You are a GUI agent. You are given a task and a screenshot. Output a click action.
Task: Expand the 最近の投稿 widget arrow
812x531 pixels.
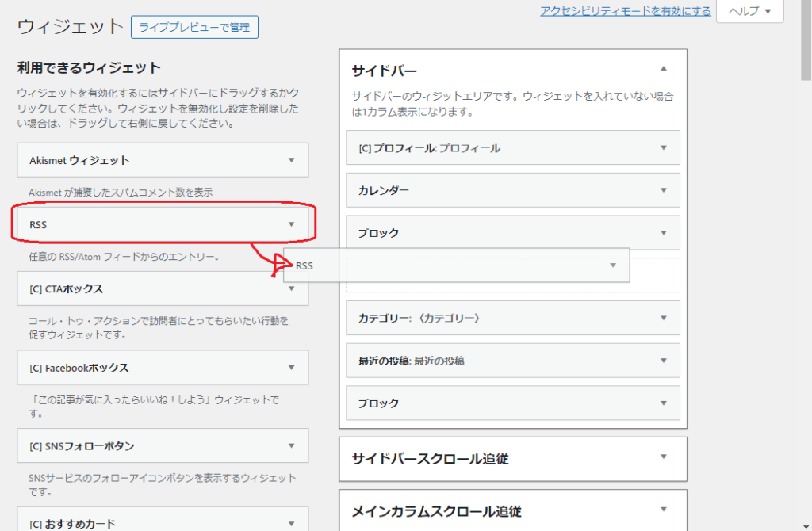[664, 361]
